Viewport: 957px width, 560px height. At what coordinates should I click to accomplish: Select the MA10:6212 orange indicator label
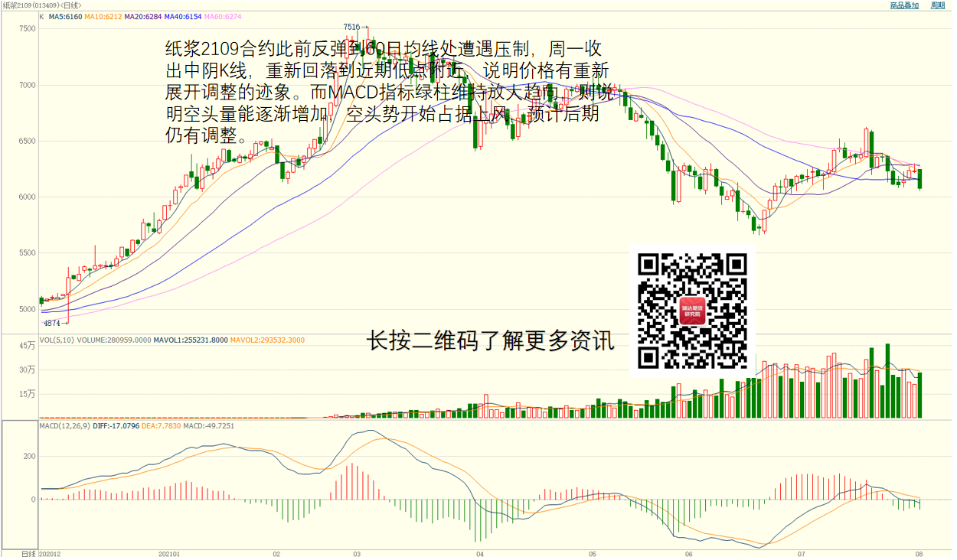[x=103, y=16]
